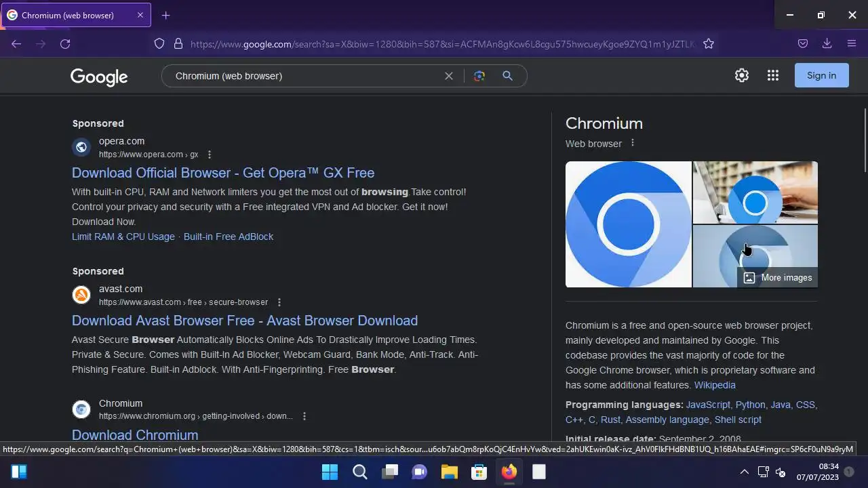This screenshot has width=868, height=488.
Task: Search by image with Google Lens icon
Action: pyautogui.click(x=479, y=76)
